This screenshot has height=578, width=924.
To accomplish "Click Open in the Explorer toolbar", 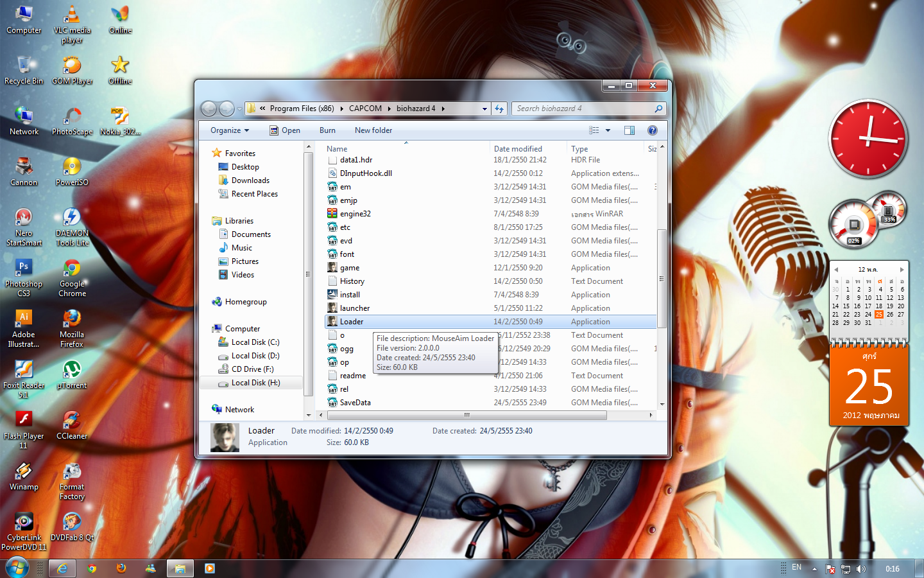I will 285,130.
